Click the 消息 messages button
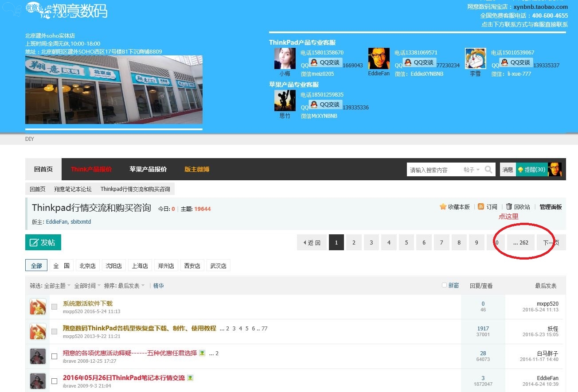This screenshot has width=578, height=392. [508, 169]
